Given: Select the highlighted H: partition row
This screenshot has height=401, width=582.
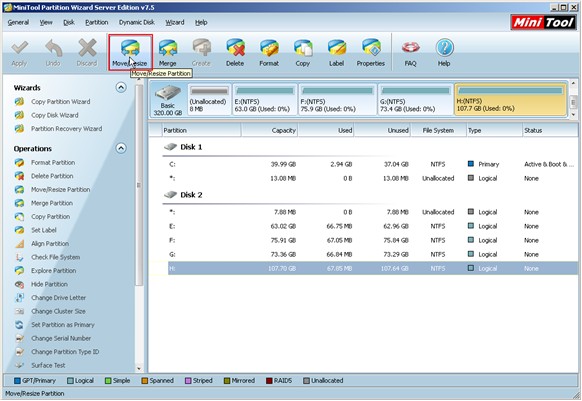Looking at the screenshot, I should click(373, 268).
